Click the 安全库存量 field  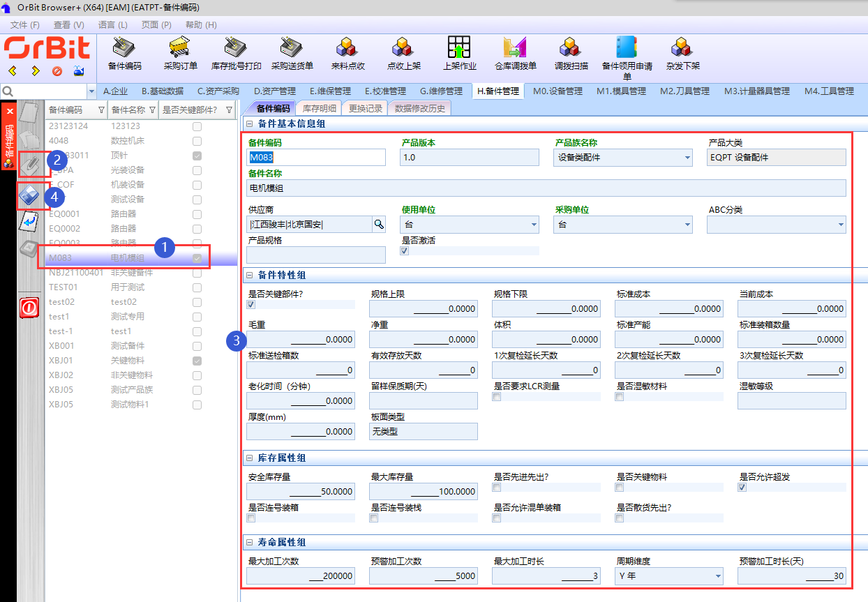[x=300, y=491]
